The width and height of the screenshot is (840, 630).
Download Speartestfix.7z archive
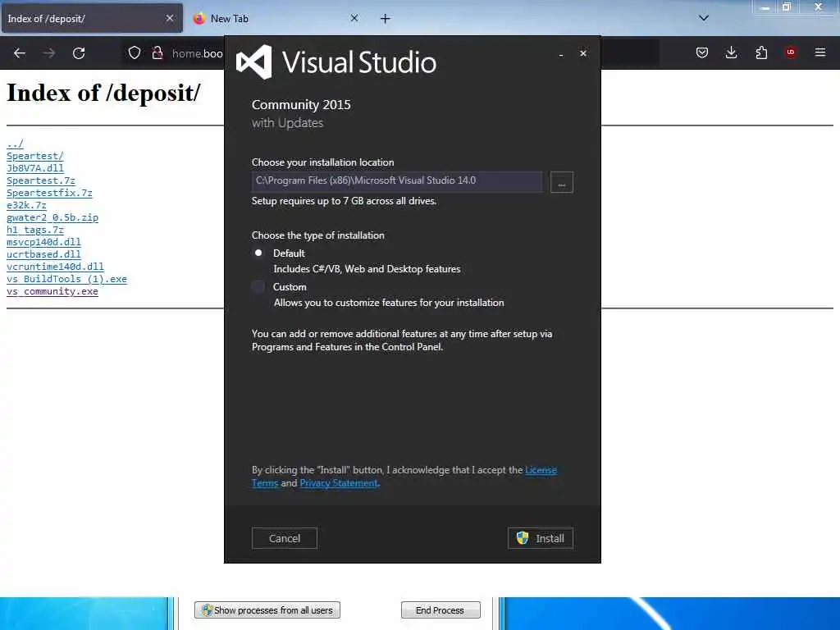point(49,193)
